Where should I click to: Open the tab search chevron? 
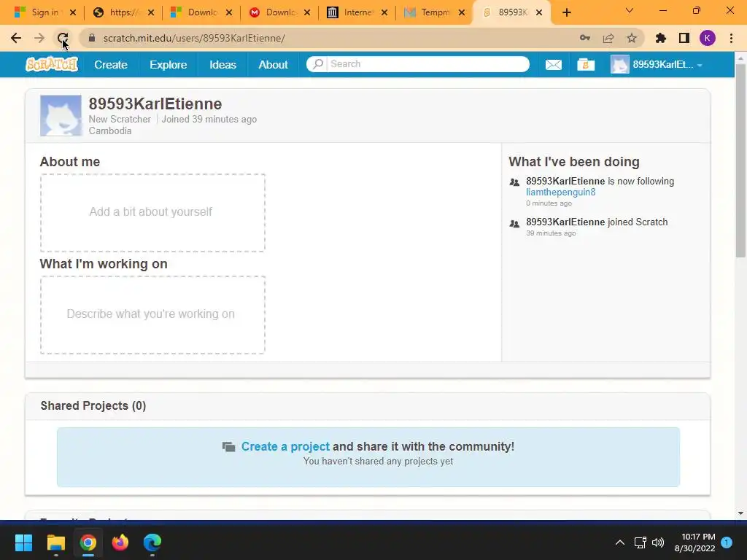click(x=630, y=10)
